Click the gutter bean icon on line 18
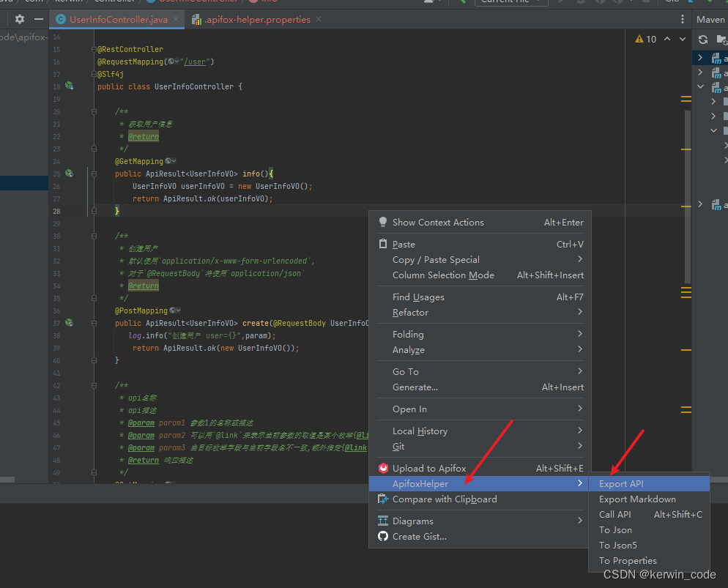728x588 pixels. click(69, 86)
